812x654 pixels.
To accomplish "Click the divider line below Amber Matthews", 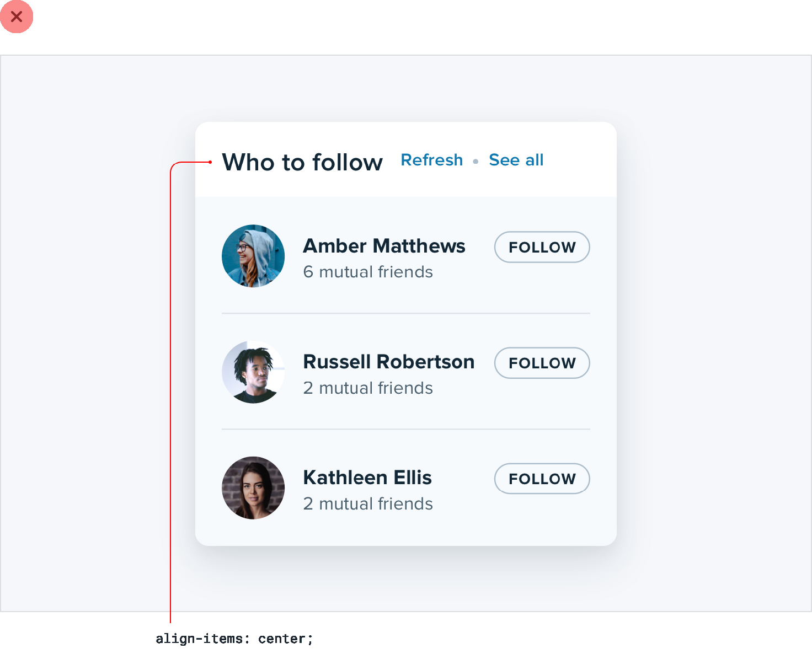I will 405,313.
